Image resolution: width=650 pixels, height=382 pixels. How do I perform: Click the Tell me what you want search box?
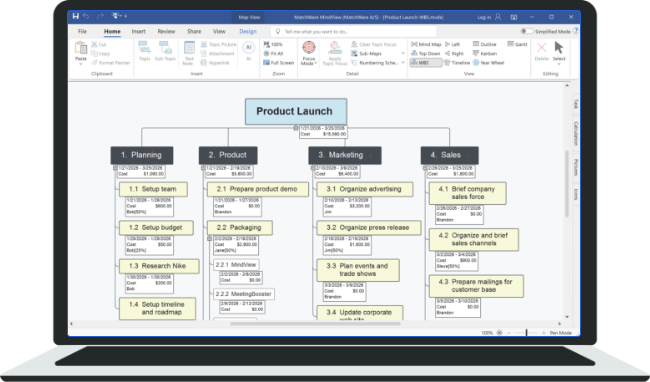point(354,31)
